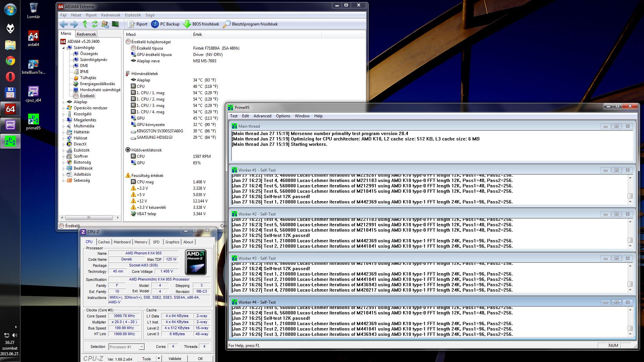Viewport: 644px width, 362px height.
Task: Switch to the AIDA64 taskbar button
Action: click(10, 109)
